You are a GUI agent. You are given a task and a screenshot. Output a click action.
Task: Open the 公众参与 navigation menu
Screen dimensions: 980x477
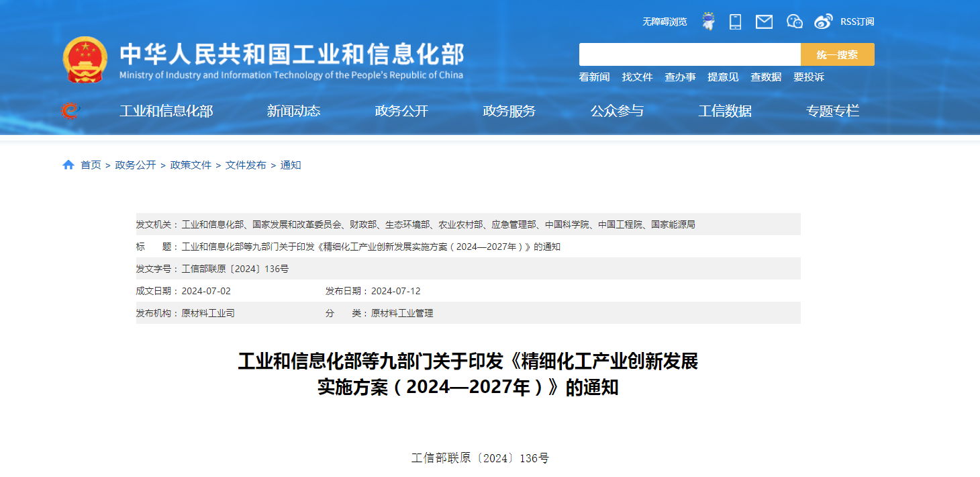[617, 112]
